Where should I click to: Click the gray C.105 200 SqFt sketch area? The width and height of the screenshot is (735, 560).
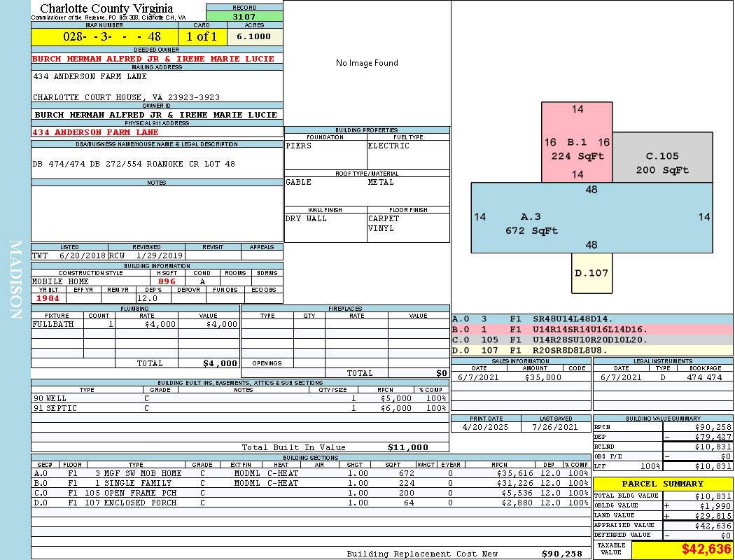click(x=662, y=162)
